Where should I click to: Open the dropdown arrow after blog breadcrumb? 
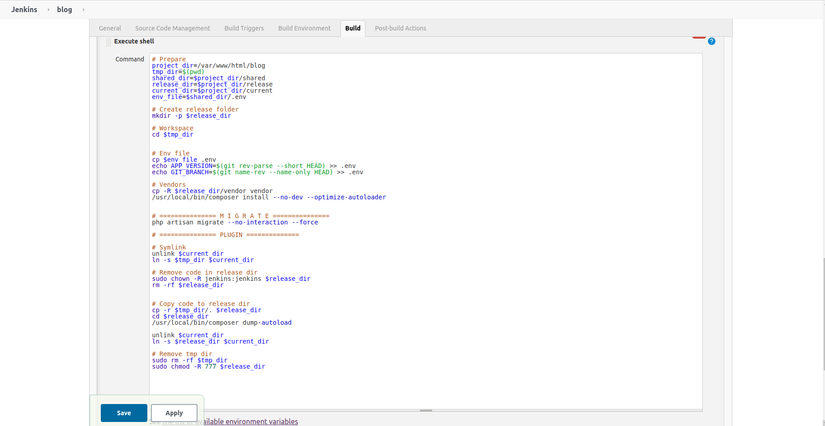tap(83, 9)
